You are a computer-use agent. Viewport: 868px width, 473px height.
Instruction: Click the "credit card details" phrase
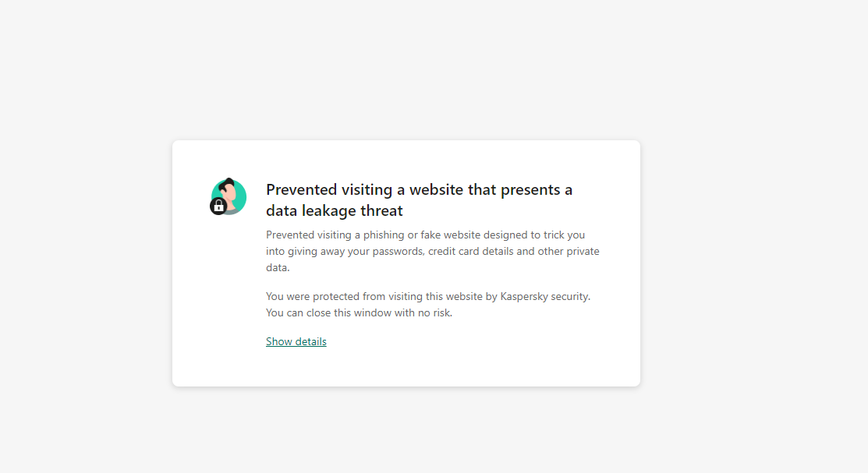(x=470, y=251)
